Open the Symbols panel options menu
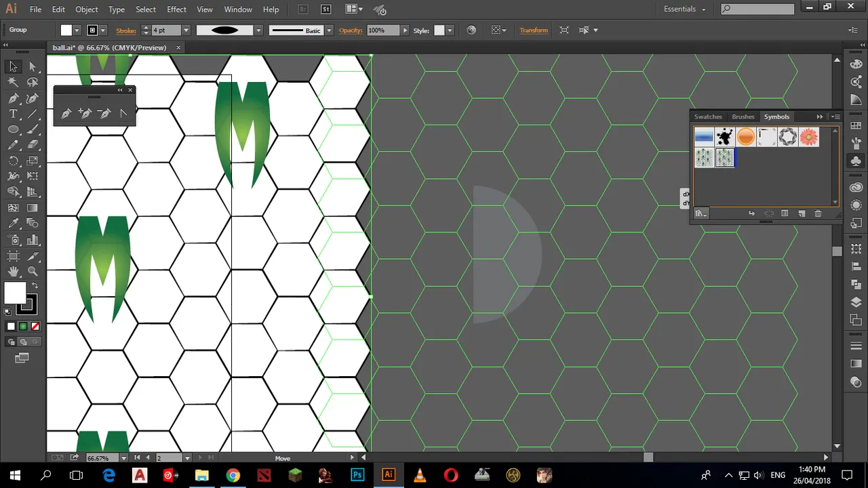Screen dimensions: 868x488 pos(835,117)
